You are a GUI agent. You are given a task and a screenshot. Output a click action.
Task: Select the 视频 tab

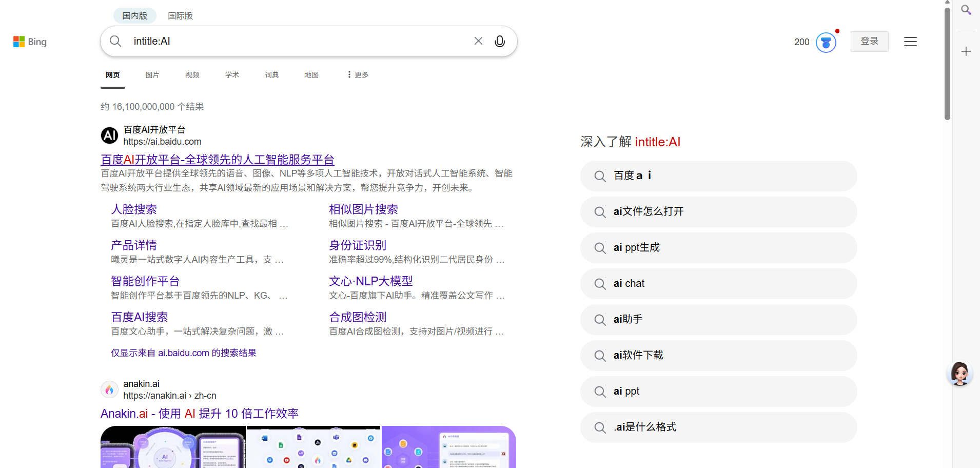coord(192,75)
